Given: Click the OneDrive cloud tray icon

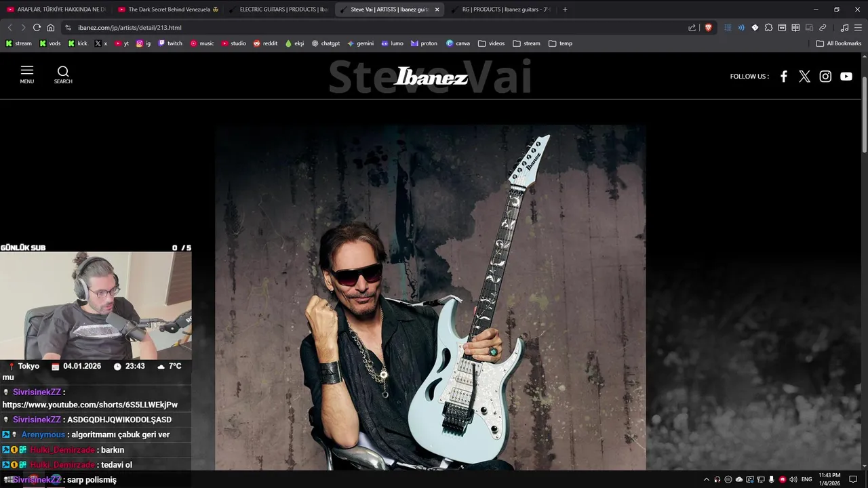Looking at the screenshot, I should coord(739,479).
